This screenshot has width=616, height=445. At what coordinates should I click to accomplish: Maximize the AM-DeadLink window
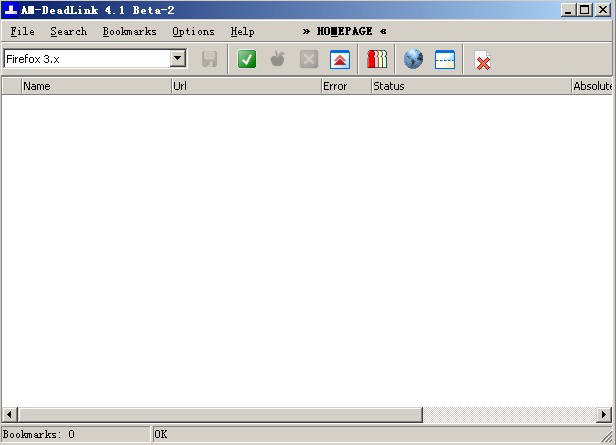(585, 10)
